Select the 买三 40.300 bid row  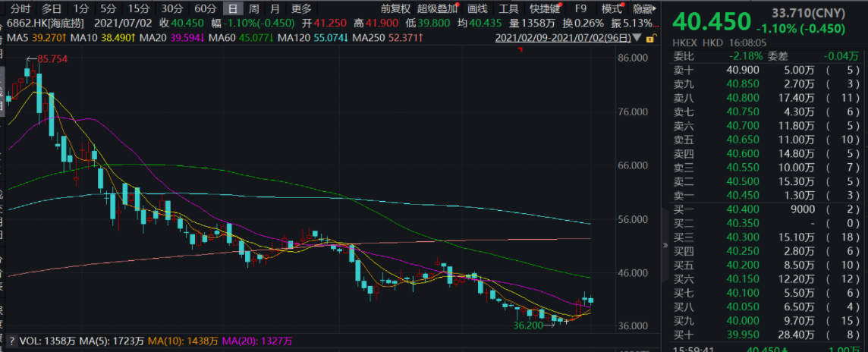[x=766, y=237]
